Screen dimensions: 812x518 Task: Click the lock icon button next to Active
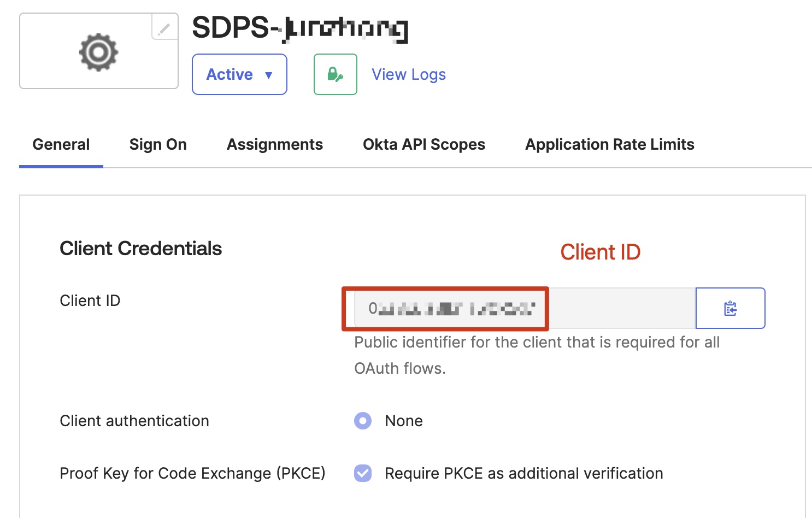(335, 74)
